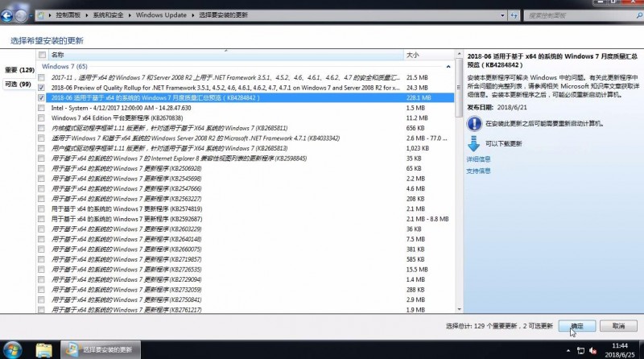The image size is (644, 359).
Task: Collapse the Windows 7 (65) group
Action: tap(448, 67)
